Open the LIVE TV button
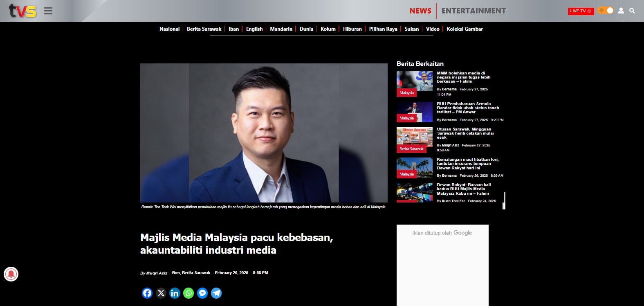 tap(581, 11)
